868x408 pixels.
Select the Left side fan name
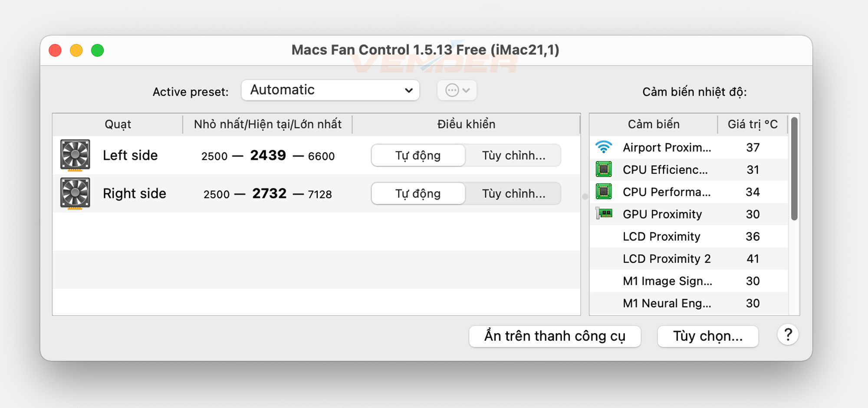(x=130, y=155)
